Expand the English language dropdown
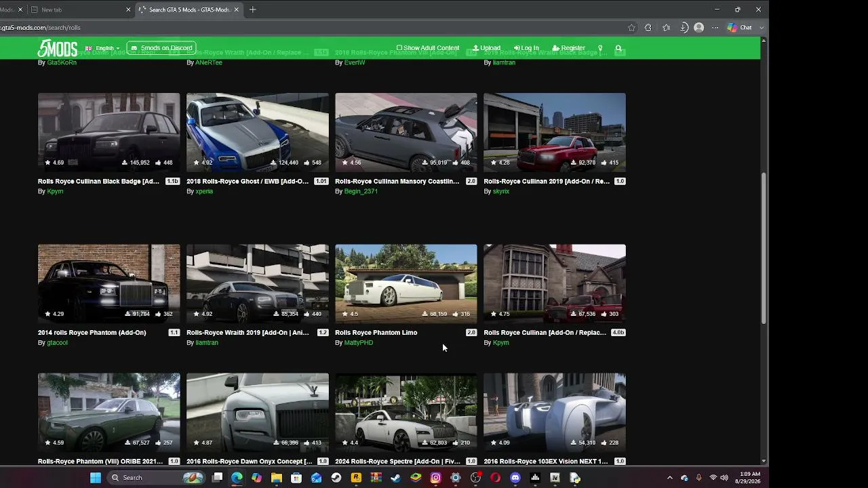Viewport: 868px width, 488px height. (x=102, y=48)
